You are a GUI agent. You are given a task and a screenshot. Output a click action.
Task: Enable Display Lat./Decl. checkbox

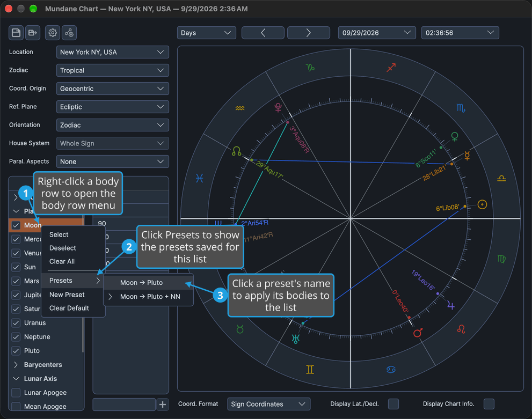(393, 404)
